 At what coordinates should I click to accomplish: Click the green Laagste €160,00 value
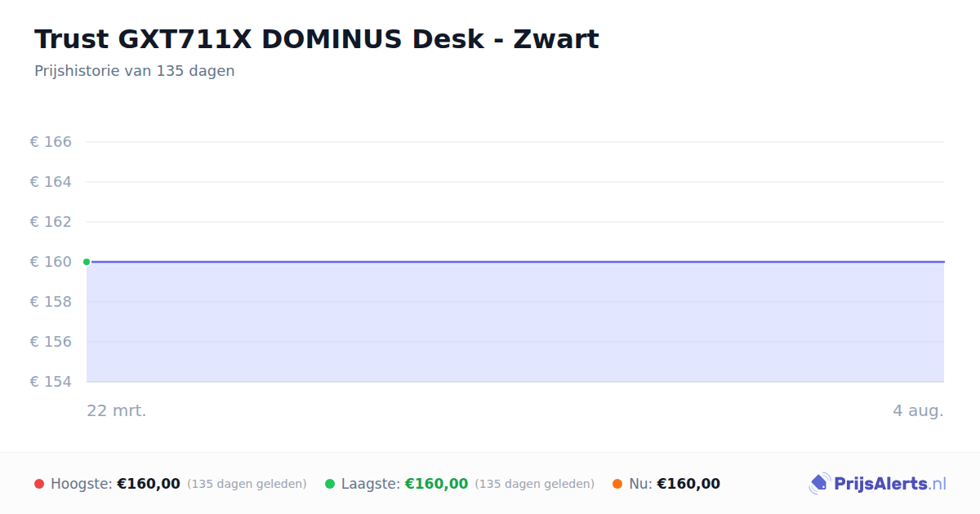(x=437, y=484)
